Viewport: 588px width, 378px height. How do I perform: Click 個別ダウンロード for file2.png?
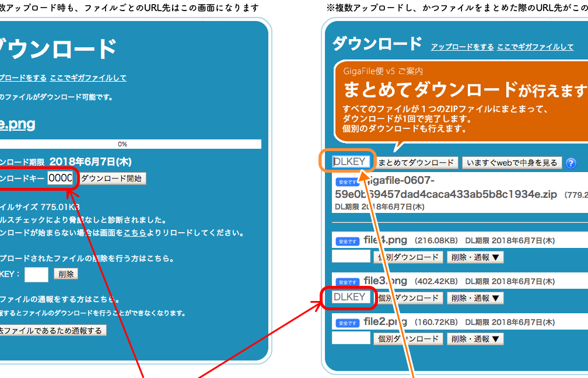408,339
